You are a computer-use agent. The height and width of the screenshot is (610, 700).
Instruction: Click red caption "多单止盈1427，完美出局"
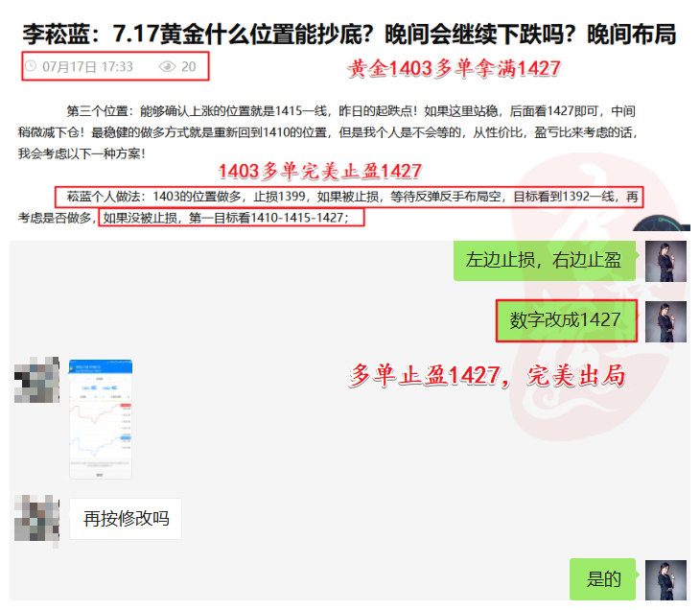click(487, 376)
